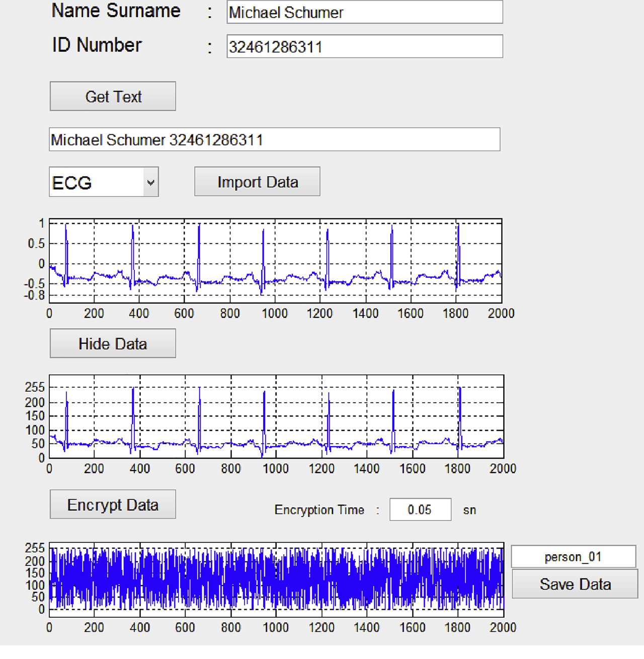Viewport: 644px width, 659px height.
Task: Click the Get Text button
Action: (x=112, y=96)
